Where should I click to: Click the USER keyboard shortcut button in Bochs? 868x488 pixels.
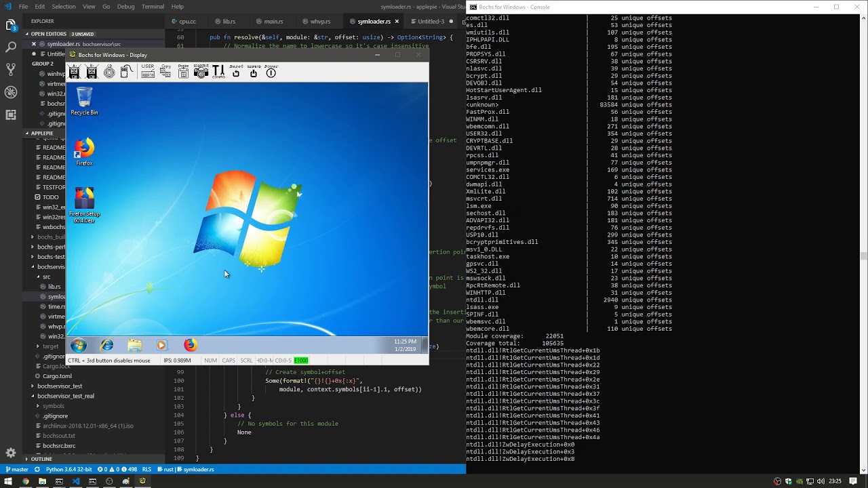[147, 71]
